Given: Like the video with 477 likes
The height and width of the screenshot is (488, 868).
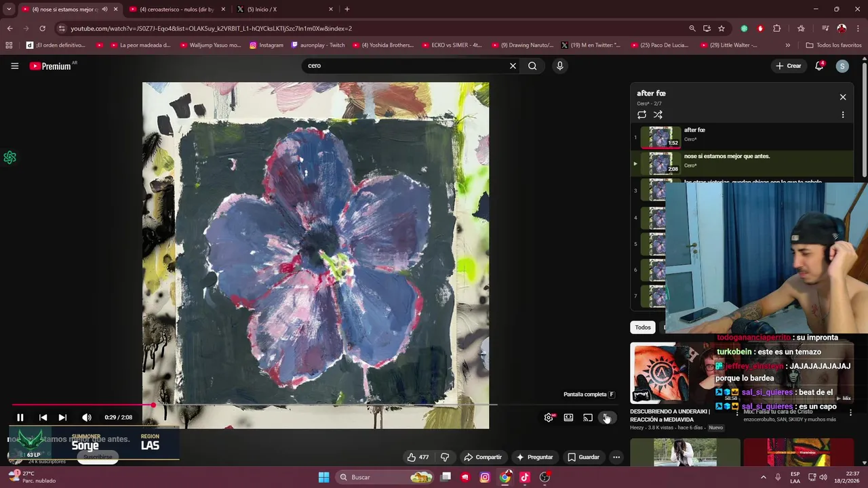Looking at the screenshot, I should 418,457.
